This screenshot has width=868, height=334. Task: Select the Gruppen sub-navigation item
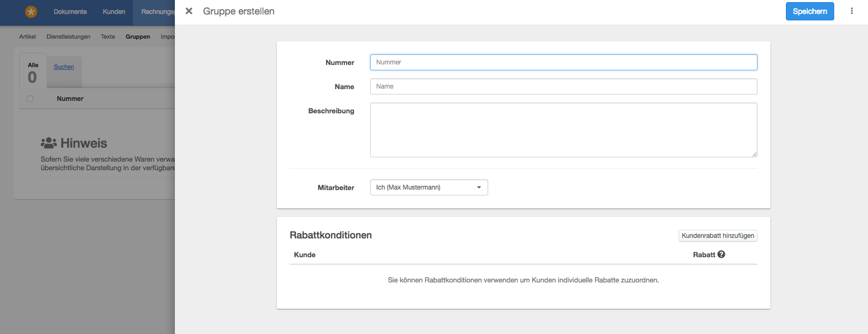tap(138, 37)
